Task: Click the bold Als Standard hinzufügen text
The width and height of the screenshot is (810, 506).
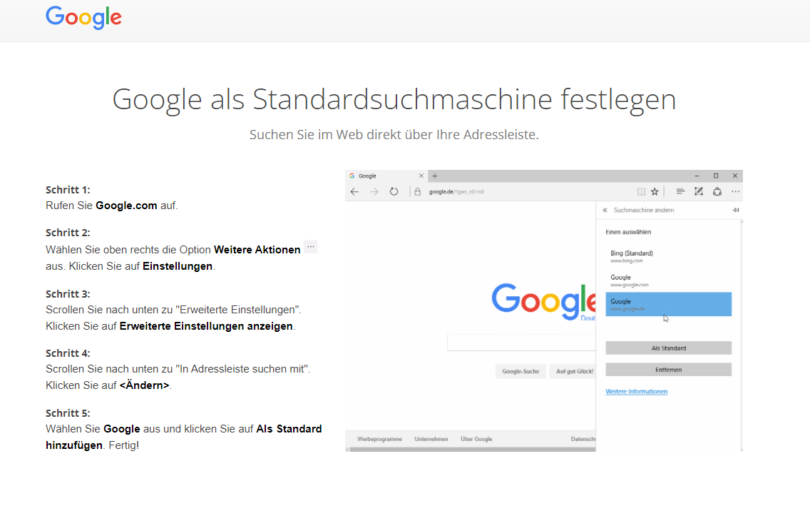Action: pos(183,437)
